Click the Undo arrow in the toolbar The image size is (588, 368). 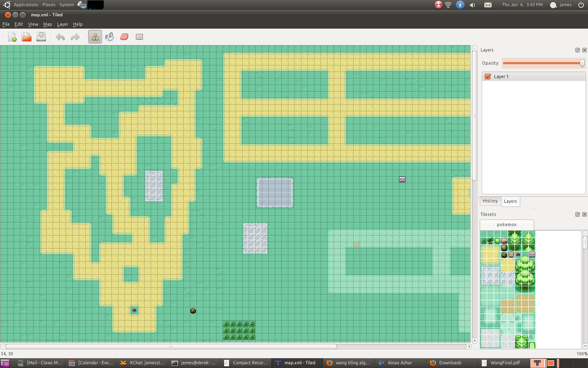coord(60,37)
